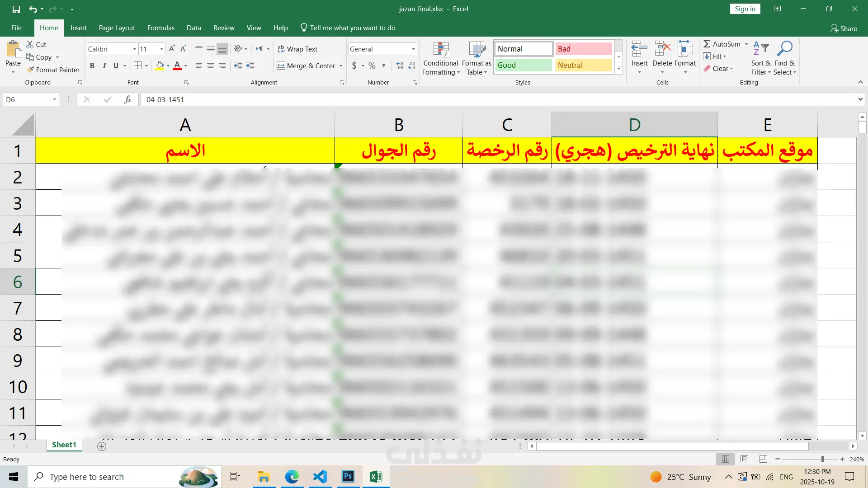
Task: Add new sheet with plus icon
Action: tap(102, 446)
